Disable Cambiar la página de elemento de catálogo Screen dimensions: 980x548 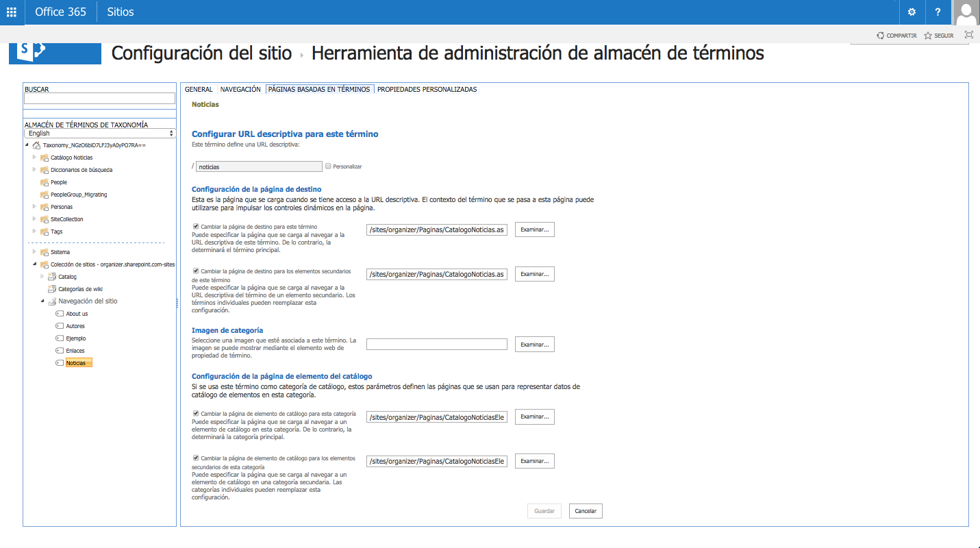[195, 414]
